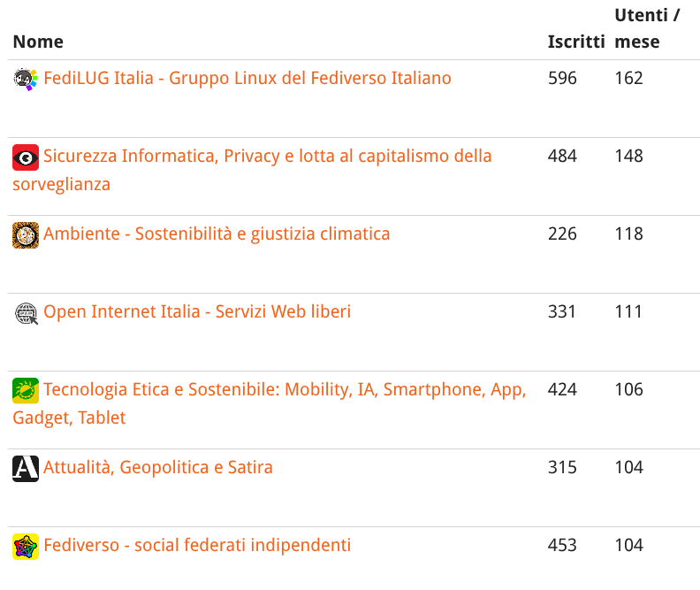Screen dimensions: 700x590
Task: Click the 148 monthly users cell
Action: click(x=628, y=157)
